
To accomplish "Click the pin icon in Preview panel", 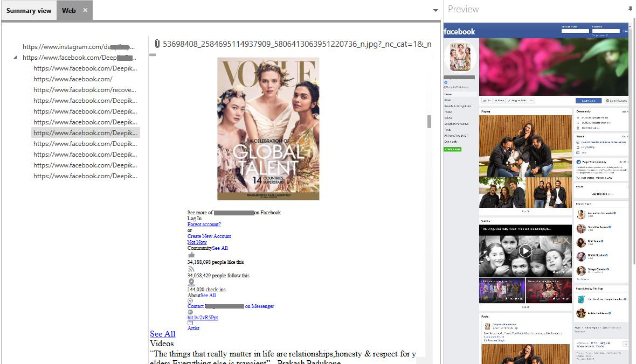I will 630,9.
